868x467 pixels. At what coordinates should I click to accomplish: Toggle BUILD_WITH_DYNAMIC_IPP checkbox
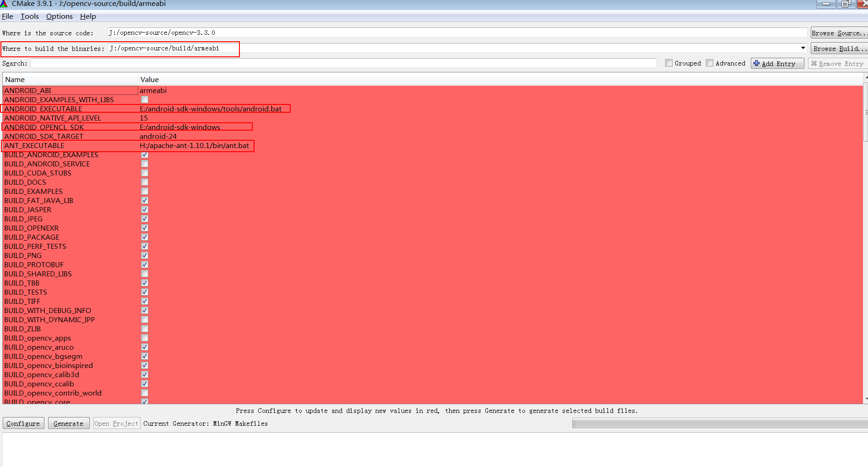click(x=145, y=320)
